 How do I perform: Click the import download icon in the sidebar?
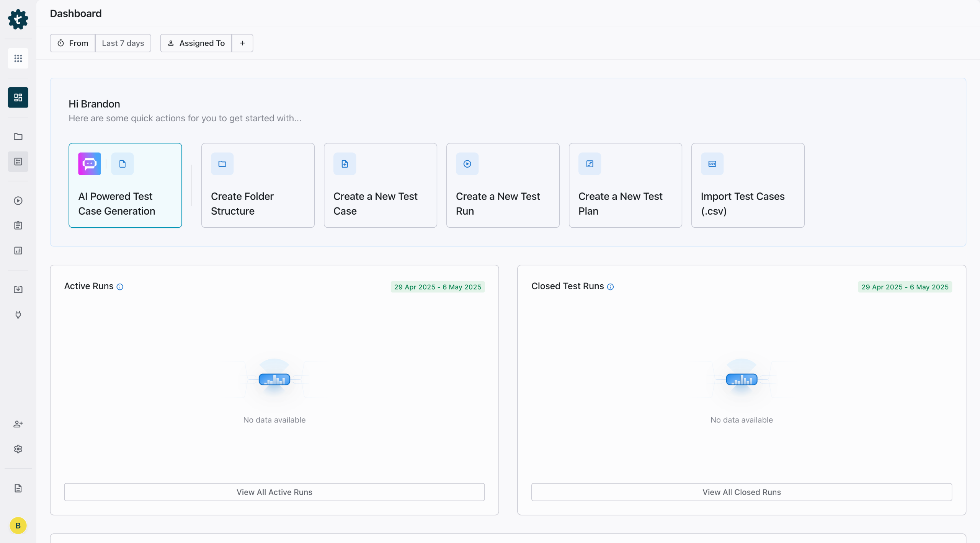(18, 290)
